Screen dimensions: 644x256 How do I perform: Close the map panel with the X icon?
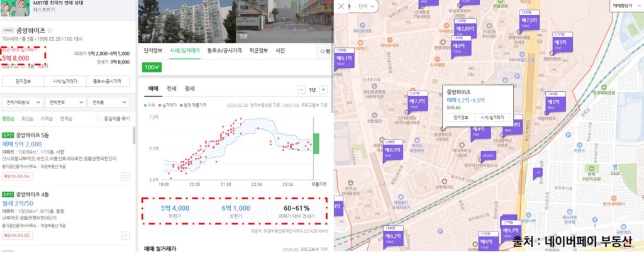click(x=341, y=6)
